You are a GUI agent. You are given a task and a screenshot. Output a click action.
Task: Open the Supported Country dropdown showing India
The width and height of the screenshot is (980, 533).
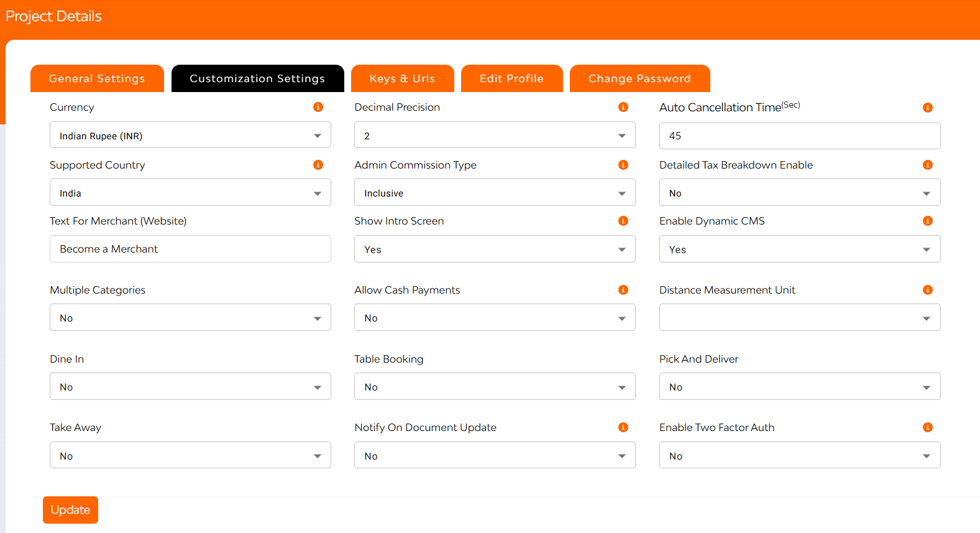point(190,192)
